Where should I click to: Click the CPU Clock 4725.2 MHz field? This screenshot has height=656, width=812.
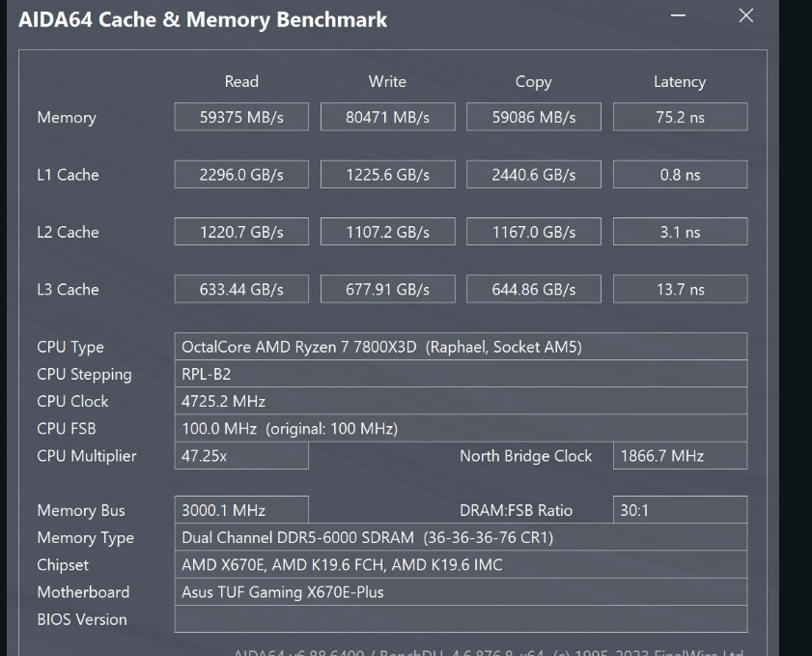pyautogui.click(x=461, y=401)
